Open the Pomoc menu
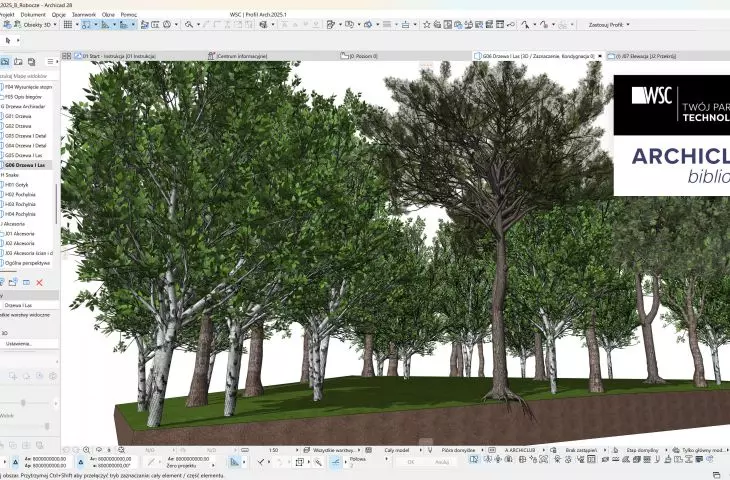Screen dimensions: 730x480 [x=128, y=14]
